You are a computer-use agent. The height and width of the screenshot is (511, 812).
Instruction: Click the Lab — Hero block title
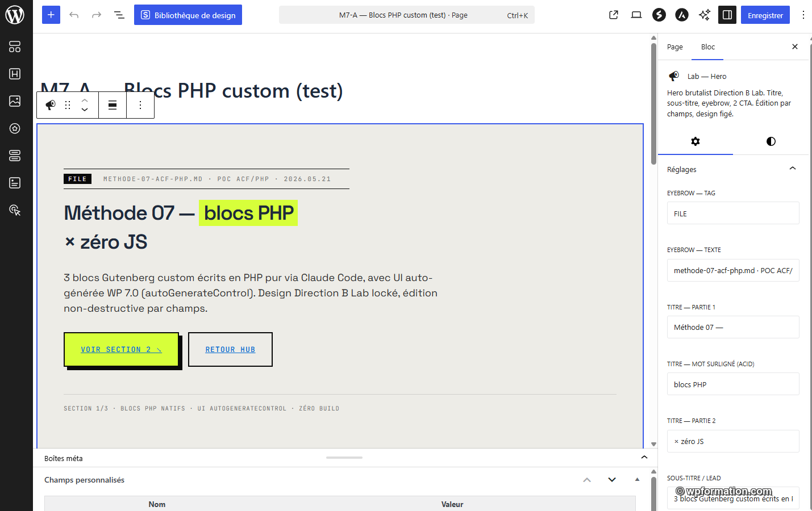(707, 76)
